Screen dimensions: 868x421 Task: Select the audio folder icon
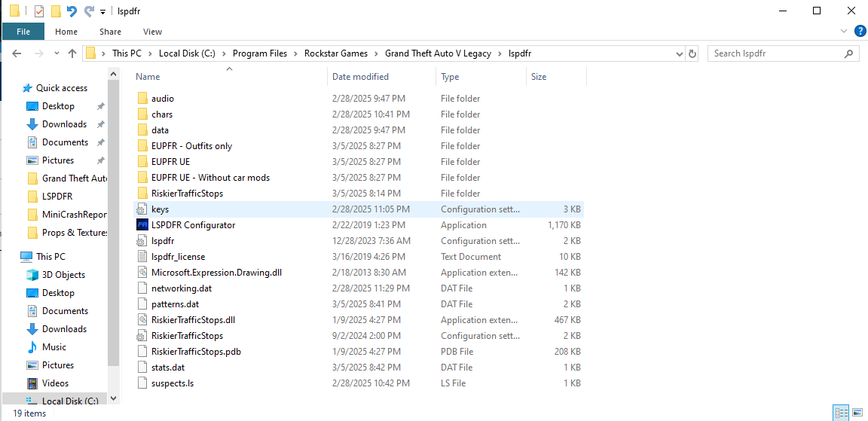click(143, 99)
